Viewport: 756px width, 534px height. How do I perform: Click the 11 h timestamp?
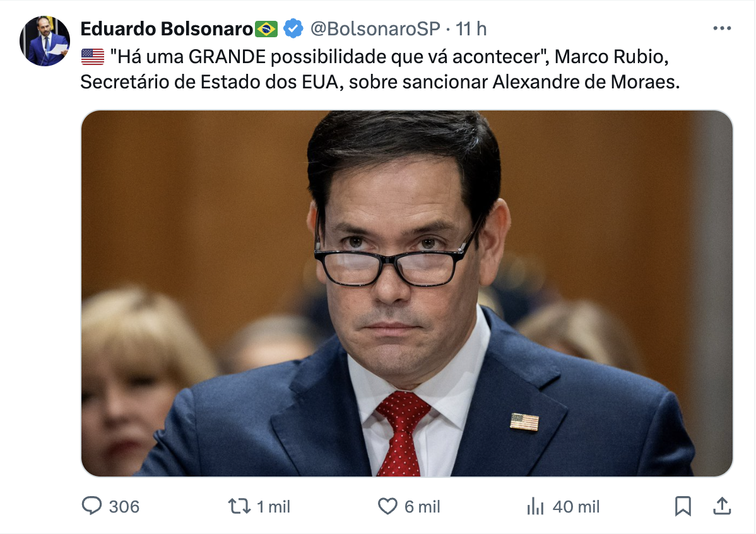pos(471,28)
